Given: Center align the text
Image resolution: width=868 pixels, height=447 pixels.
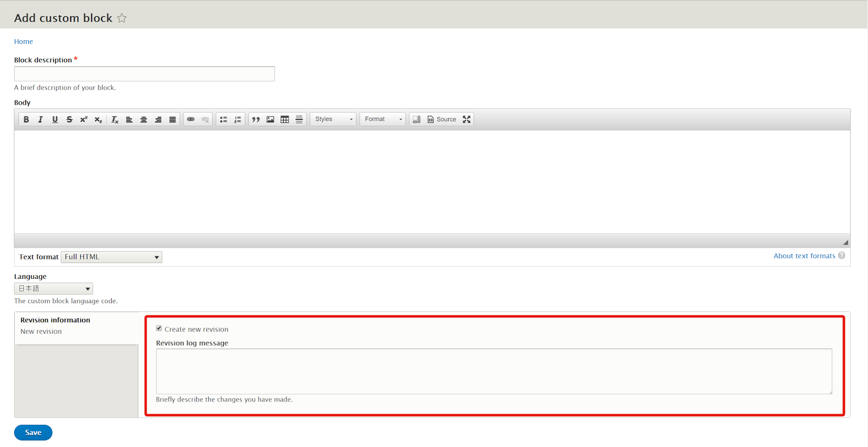Looking at the screenshot, I should pyautogui.click(x=144, y=119).
